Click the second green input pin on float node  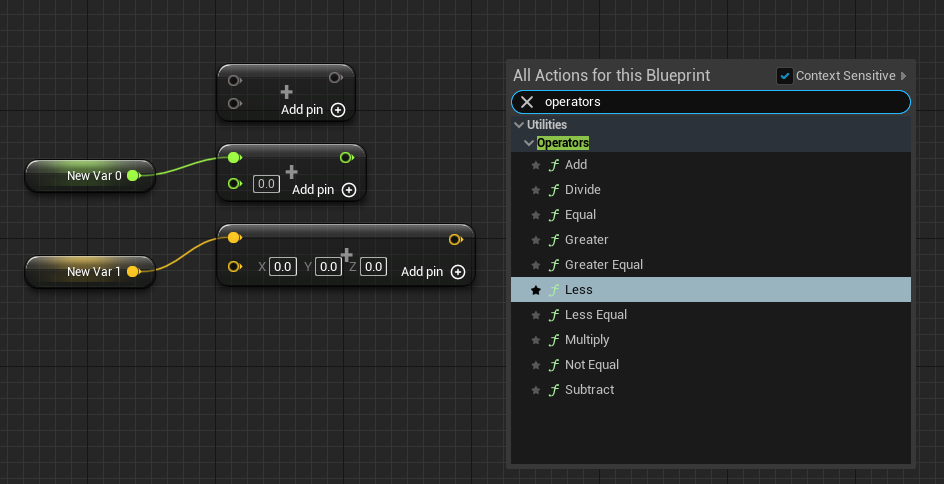pos(235,184)
